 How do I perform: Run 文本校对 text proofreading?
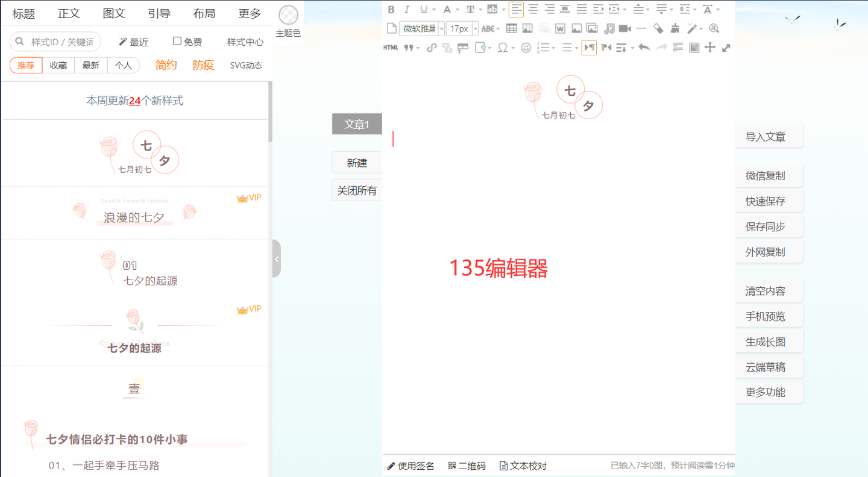tap(523, 466)
